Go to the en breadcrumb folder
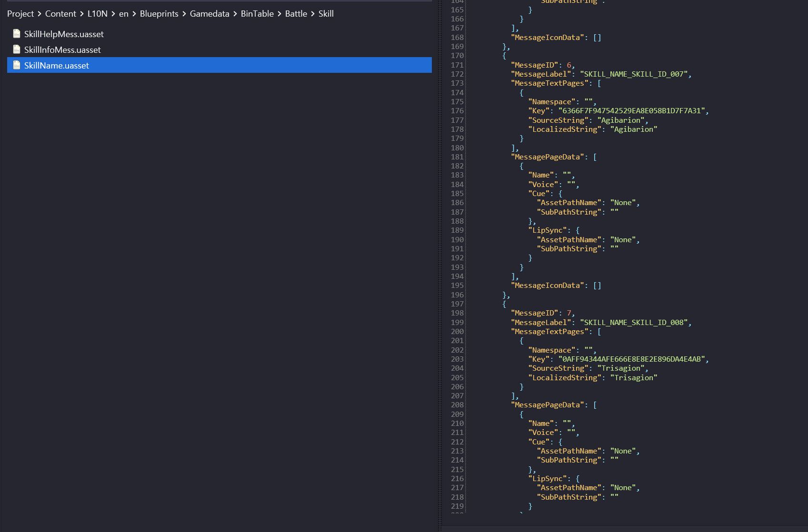 coord(124,14)
